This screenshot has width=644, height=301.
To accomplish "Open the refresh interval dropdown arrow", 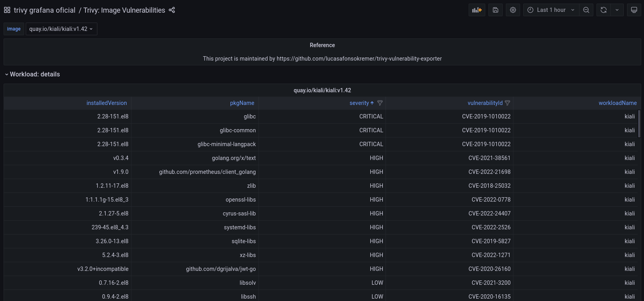I will pyautogui.click(x=617, y=10).
